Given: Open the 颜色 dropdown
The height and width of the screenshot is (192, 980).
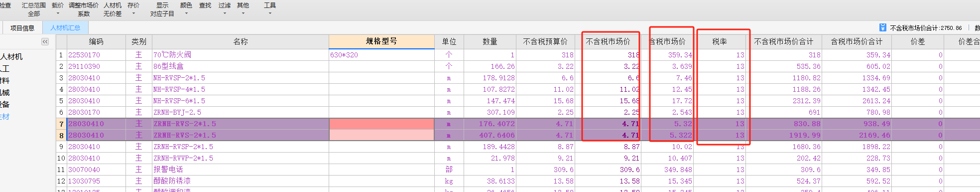Looking at the screenshot, I should [x=186, y=9].
